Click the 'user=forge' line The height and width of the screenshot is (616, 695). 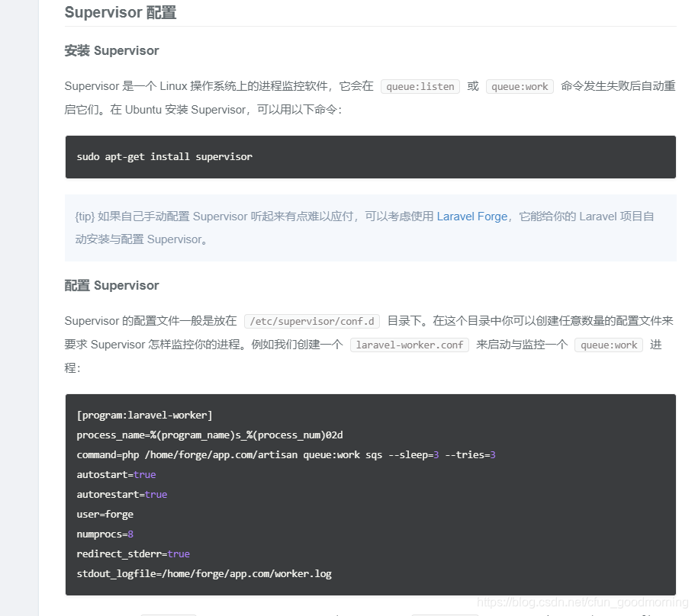[x=105, y=515]
